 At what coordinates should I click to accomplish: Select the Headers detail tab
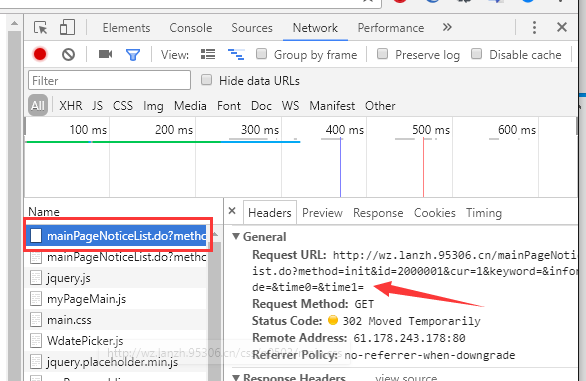270,213
